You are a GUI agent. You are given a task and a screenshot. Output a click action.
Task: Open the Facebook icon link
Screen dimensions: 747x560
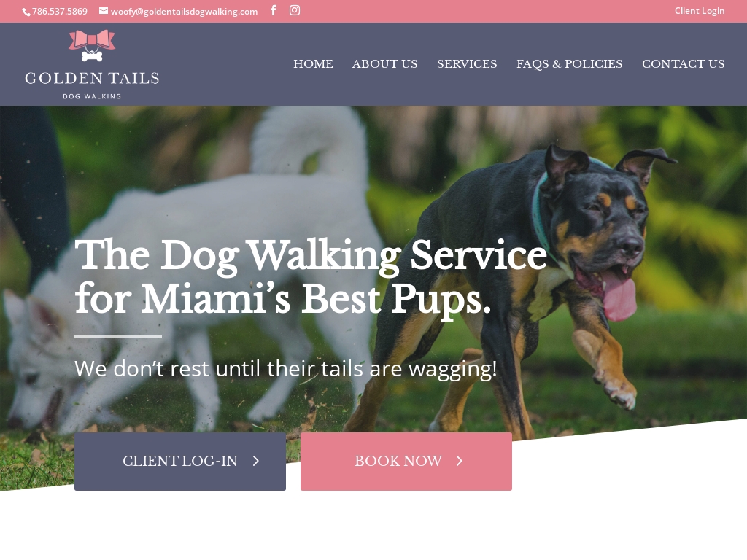[x=274, y=10]
